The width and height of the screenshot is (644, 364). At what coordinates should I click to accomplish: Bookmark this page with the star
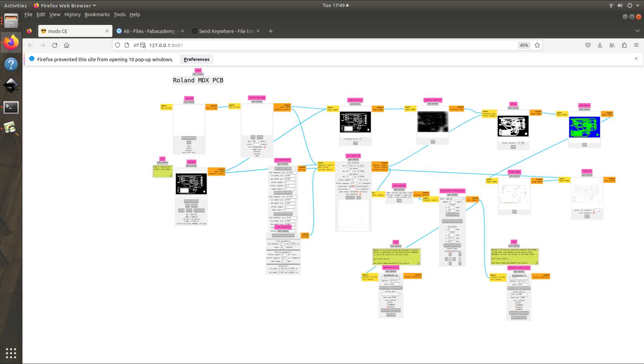pos(537,45)
